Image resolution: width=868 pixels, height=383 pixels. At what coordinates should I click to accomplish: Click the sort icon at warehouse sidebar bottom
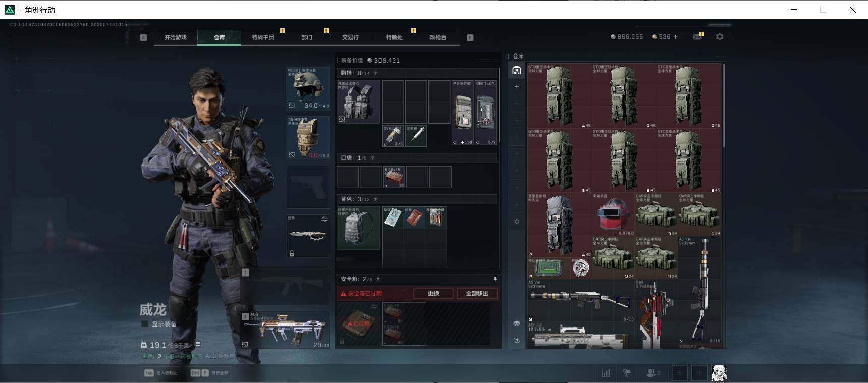517,341
